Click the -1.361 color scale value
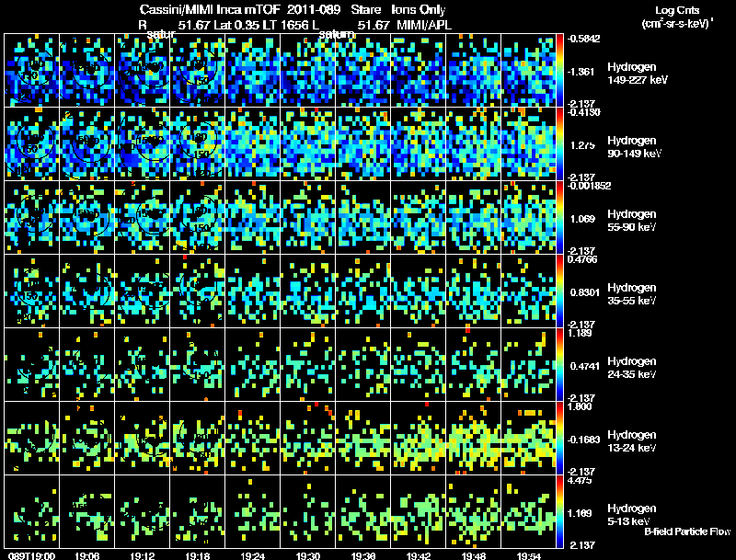The image size is (736, 560). [581, 72]
